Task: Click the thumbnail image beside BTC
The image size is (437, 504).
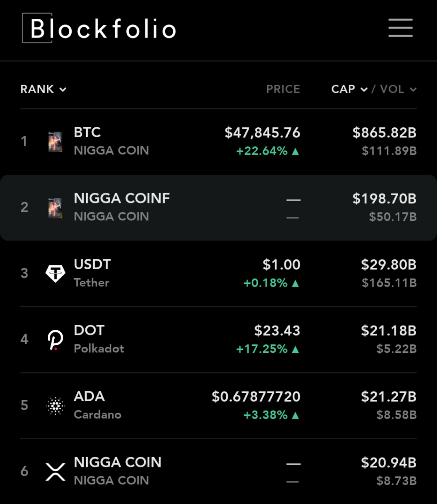Action: (x=55, y=142)
